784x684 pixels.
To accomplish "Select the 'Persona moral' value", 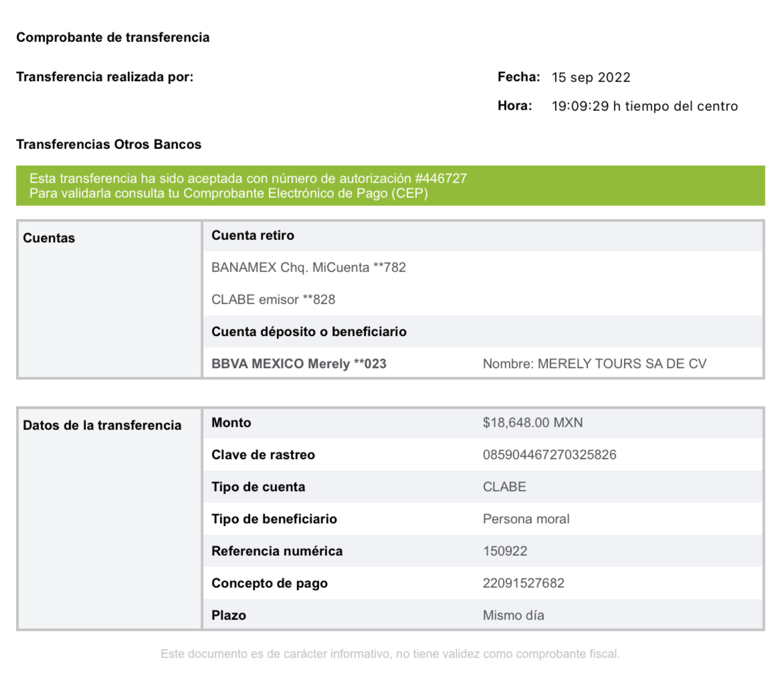I will pos(526,519).
